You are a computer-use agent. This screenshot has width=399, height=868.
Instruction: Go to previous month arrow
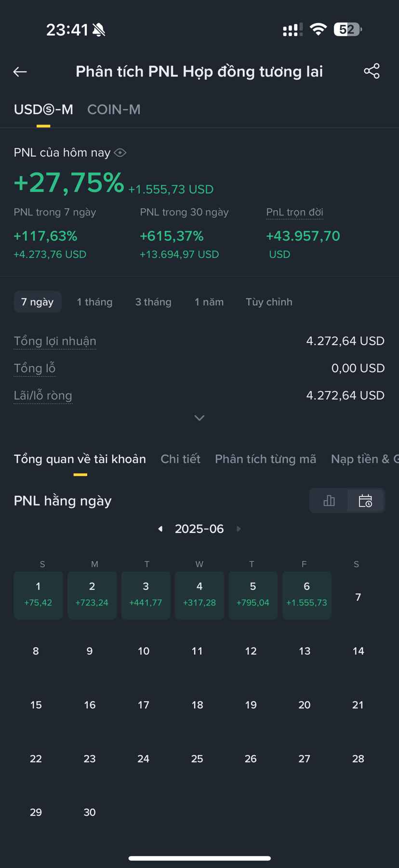point(160,529)
